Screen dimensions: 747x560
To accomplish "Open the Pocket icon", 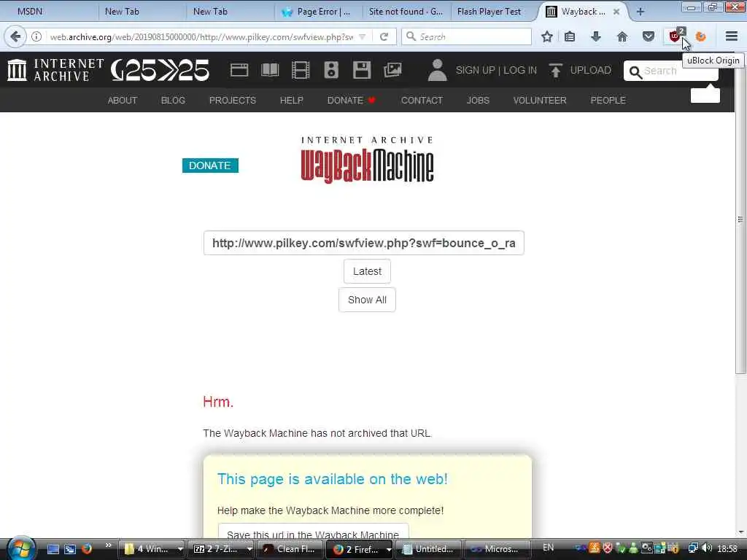I will 649,36.
